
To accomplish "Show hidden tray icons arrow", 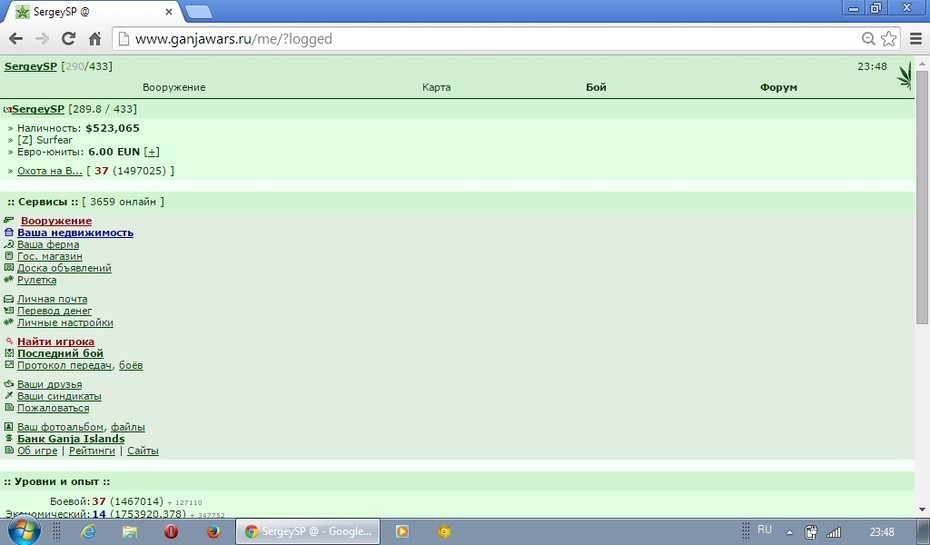I will point(789,533).
